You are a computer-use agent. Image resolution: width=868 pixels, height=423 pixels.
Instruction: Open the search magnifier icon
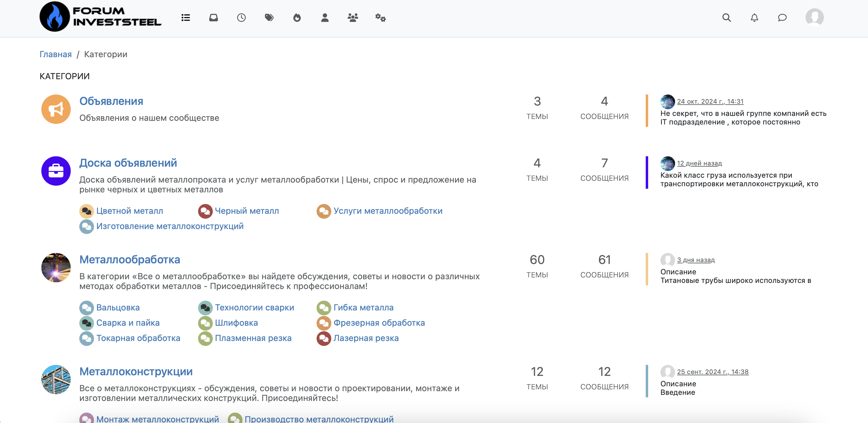click(727, 17)
